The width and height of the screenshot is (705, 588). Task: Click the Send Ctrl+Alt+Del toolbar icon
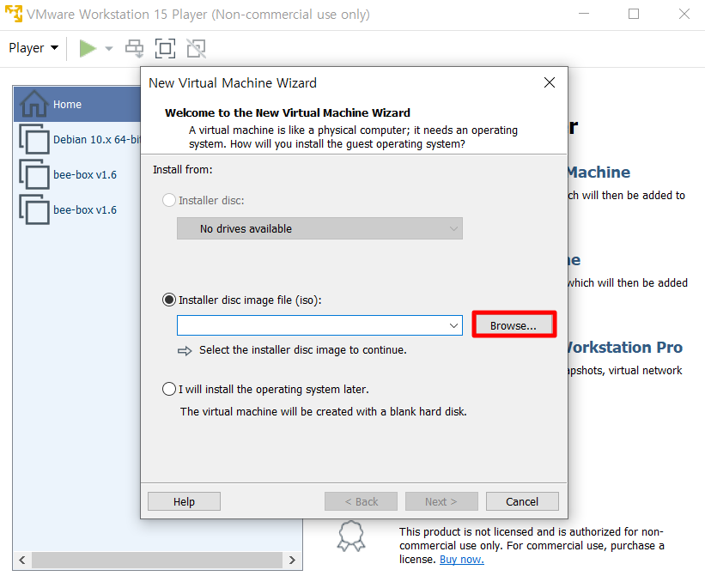click(135, 49)
